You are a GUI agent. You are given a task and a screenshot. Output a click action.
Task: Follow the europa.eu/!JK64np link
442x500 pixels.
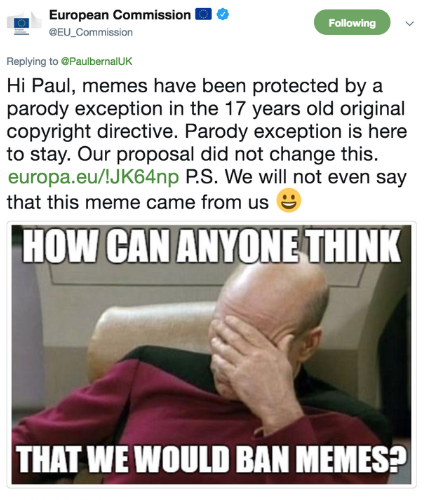[x=93, y=177]
